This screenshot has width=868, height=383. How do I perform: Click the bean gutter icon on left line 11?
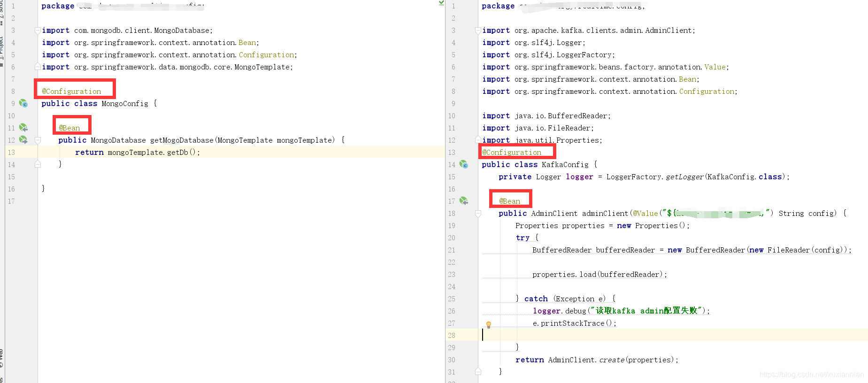tap(23, 128)
